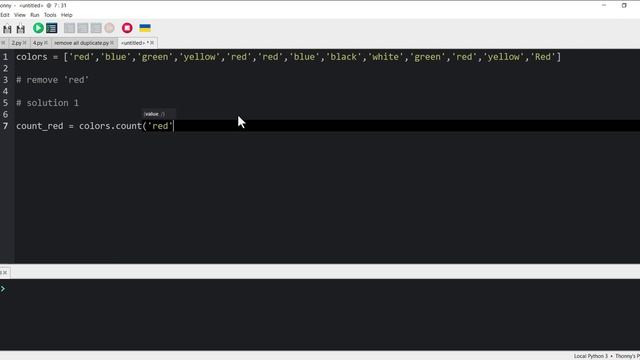Image resolution: width=640 pixels, height=360 pixels.
Task: Close the 2.py tab
Action: point(24,43)
